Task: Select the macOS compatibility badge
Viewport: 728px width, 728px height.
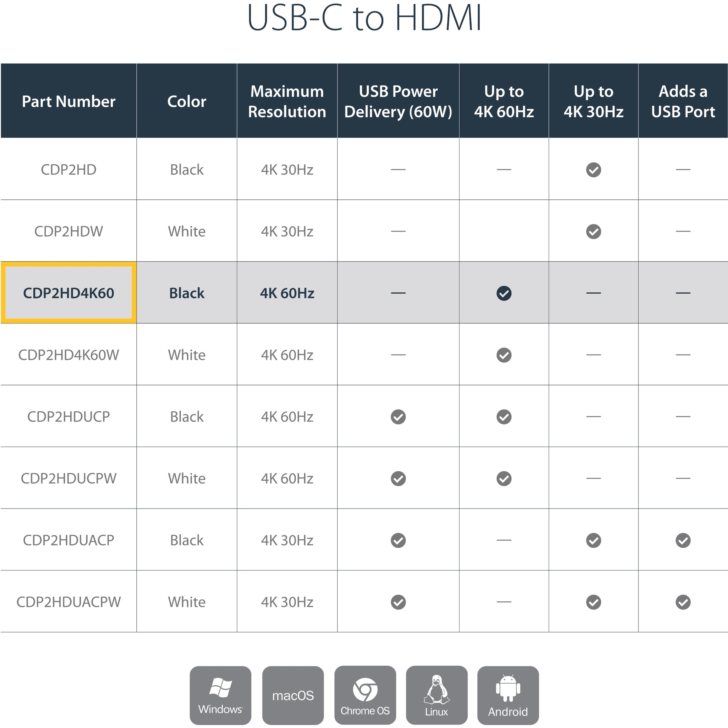Action: click(x=293, y=695)
